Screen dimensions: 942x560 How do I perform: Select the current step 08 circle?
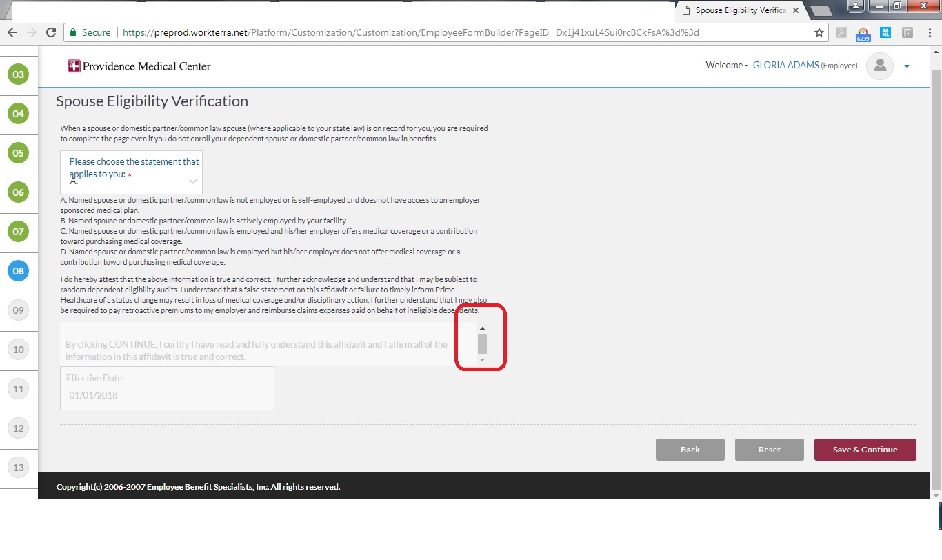[18, 271]
